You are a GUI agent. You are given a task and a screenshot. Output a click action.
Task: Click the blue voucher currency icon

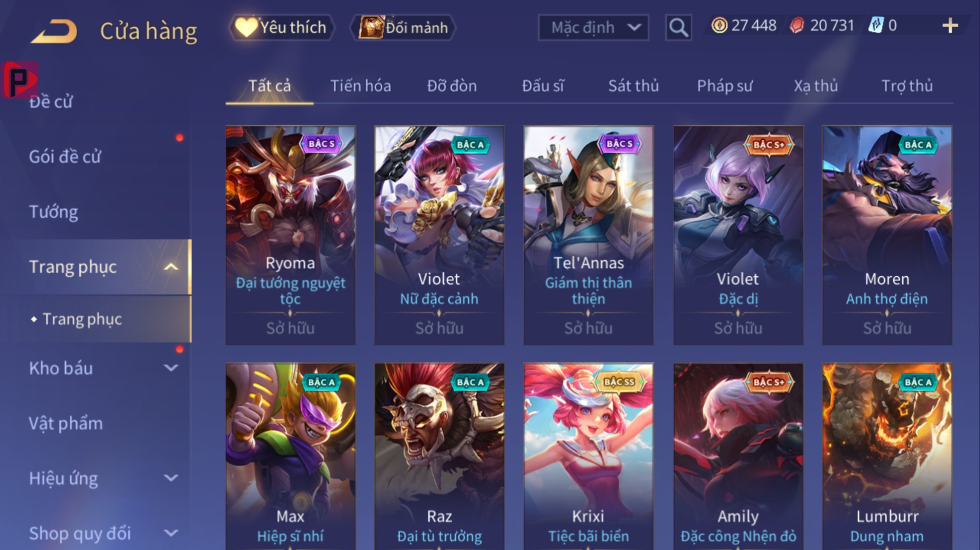point(876,25)
